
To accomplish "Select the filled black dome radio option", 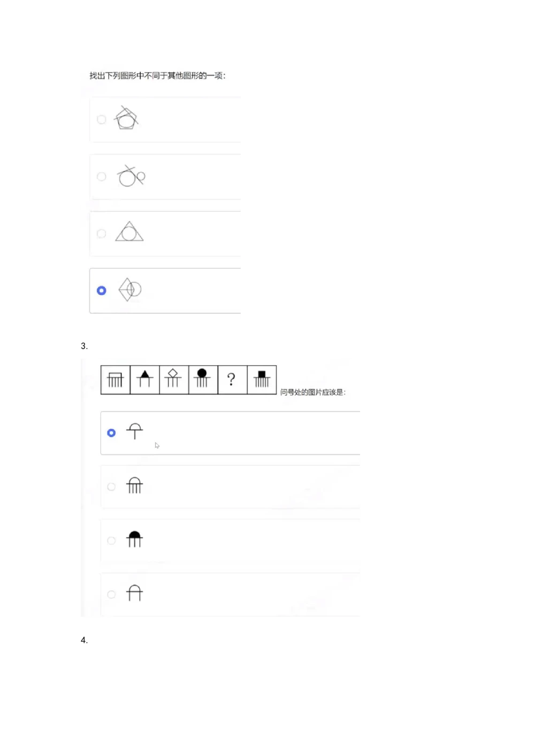I will [x=111, y=541].
